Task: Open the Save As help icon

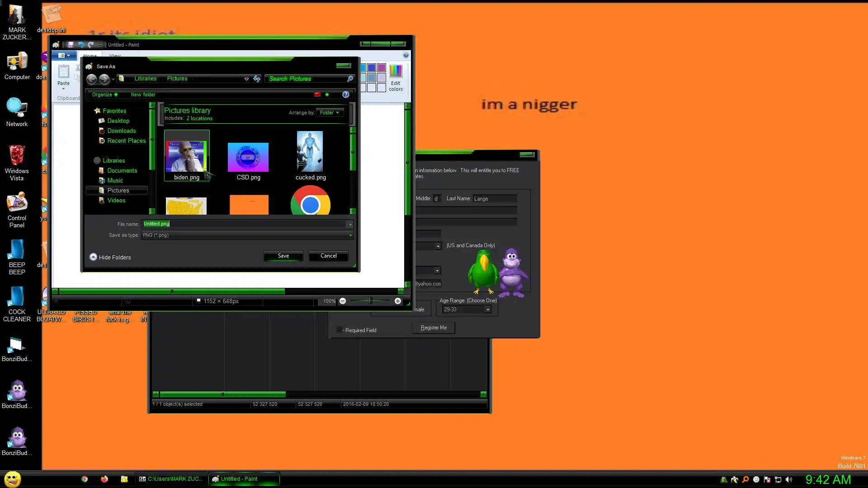Action: tap(346, 94)
